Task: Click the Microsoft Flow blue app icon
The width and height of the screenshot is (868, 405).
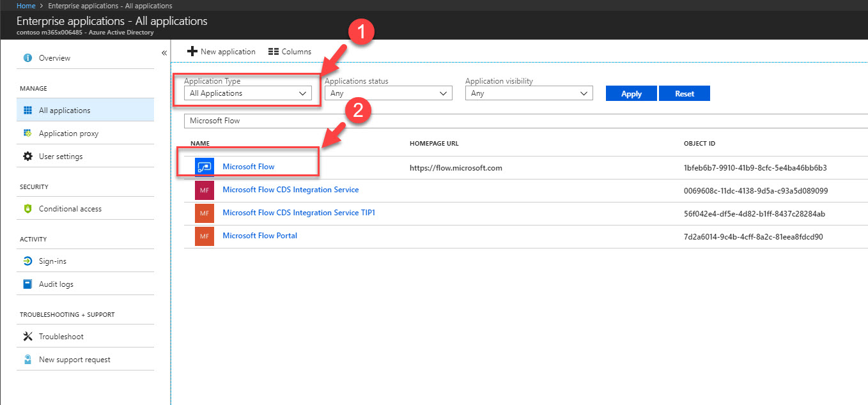Action: pyautogui.click(x=205, y=167)
